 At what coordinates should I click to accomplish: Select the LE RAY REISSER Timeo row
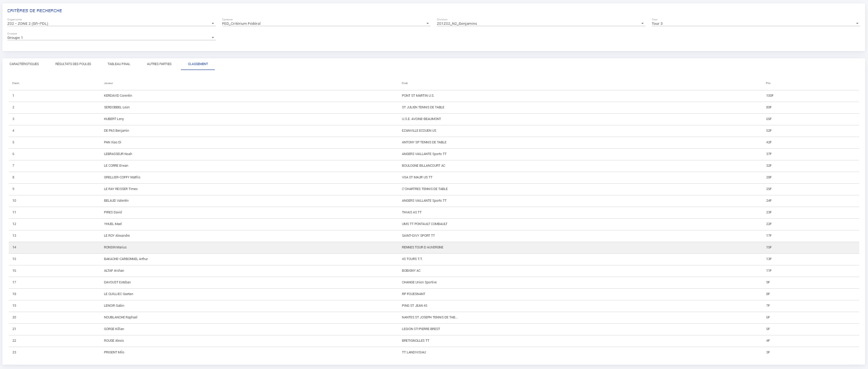coord(121,189)
